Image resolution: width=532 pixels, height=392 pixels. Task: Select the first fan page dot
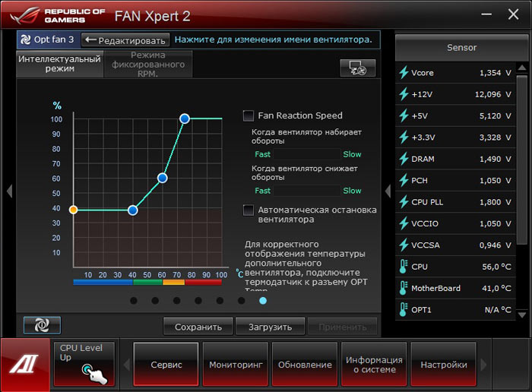[x=134, y=300]
